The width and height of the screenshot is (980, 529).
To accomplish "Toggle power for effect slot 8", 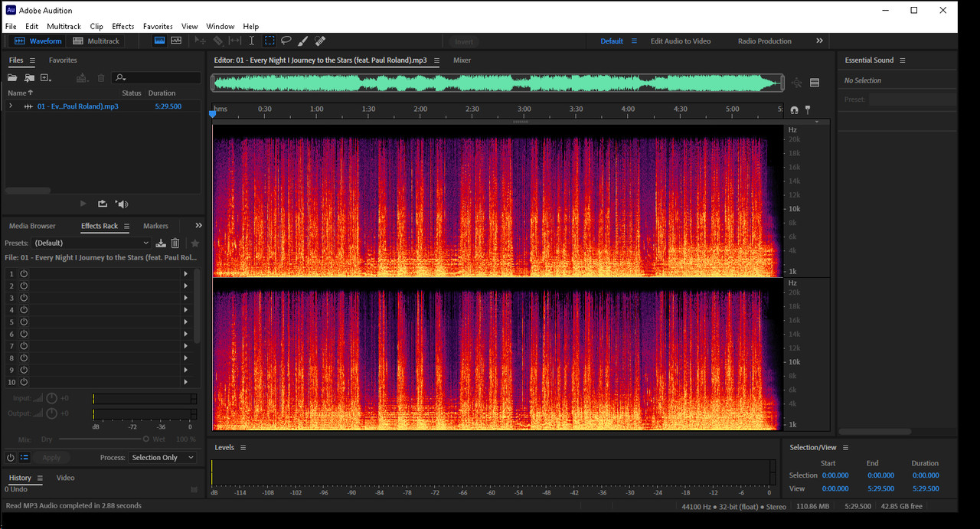I will [x=24, y=358].
